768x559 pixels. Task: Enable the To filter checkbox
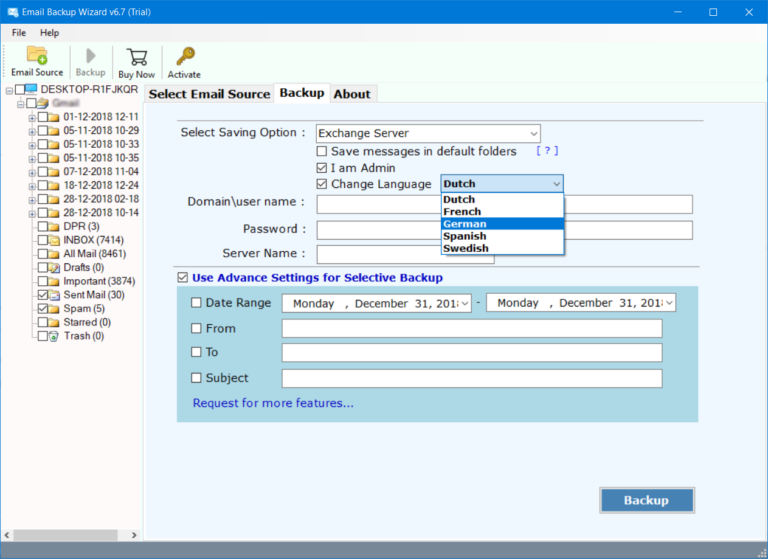tap(196, 352)
